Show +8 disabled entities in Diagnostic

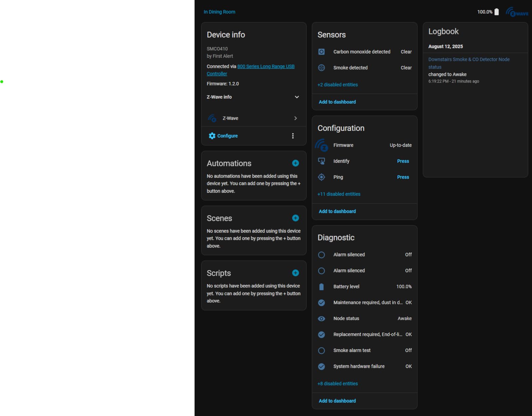pos(337,384)
